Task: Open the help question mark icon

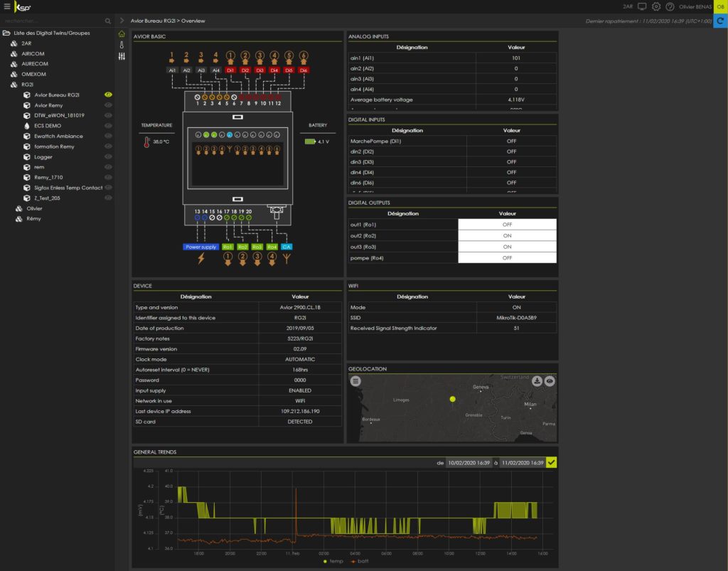Action: click(x=670, y=6)
